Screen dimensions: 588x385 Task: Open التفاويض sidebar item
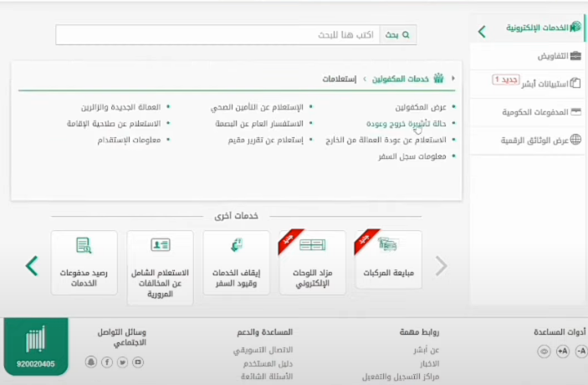[528, 56]
